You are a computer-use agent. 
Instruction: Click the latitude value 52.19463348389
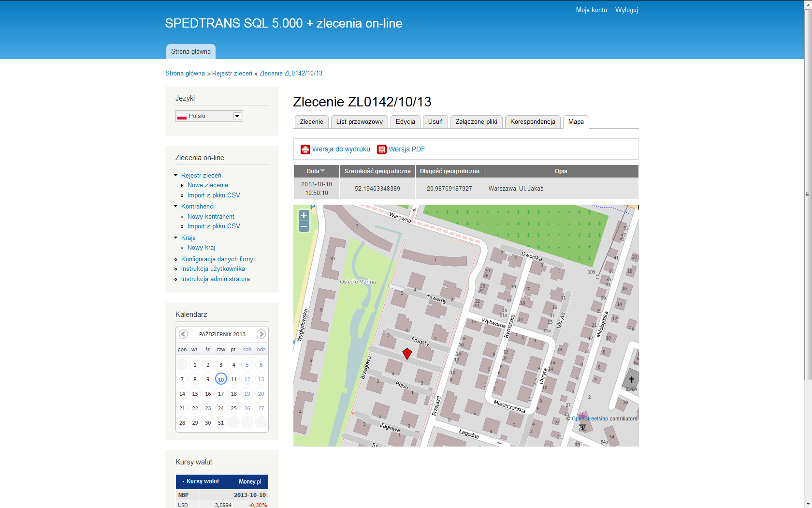click(377, 189)
